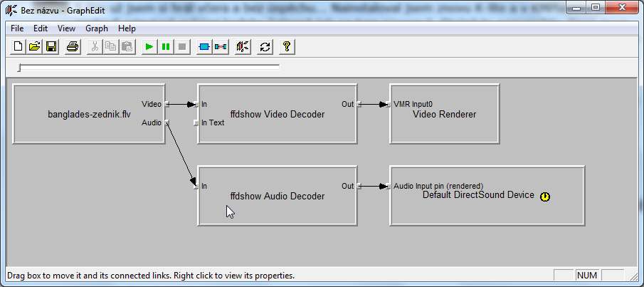This screenshot has height=287, width=644.
Task: Click the GraphEdit application icon in title bar
Action: point(11,10)
